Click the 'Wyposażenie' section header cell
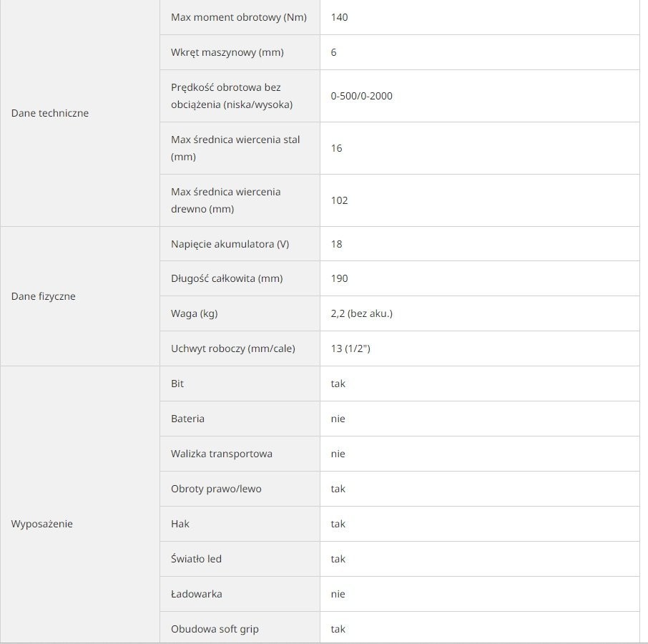This screenshot has width=648, height=644. 41,524
